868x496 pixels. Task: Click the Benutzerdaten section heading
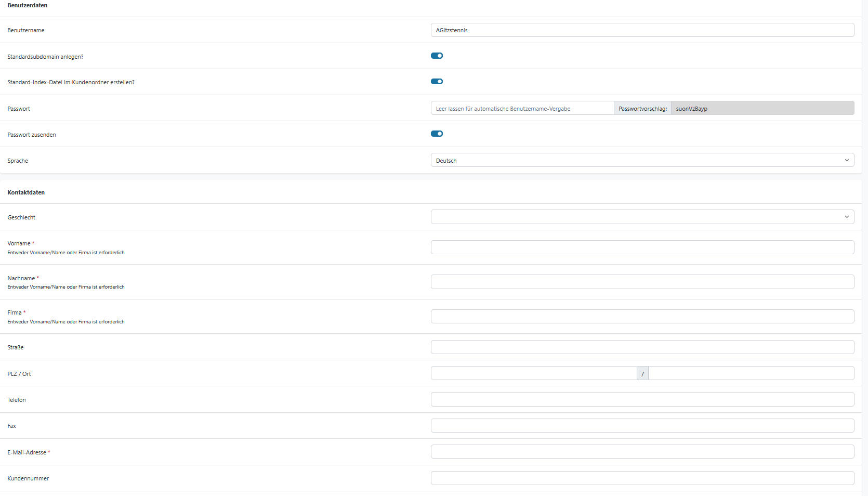tap(28, 5)
